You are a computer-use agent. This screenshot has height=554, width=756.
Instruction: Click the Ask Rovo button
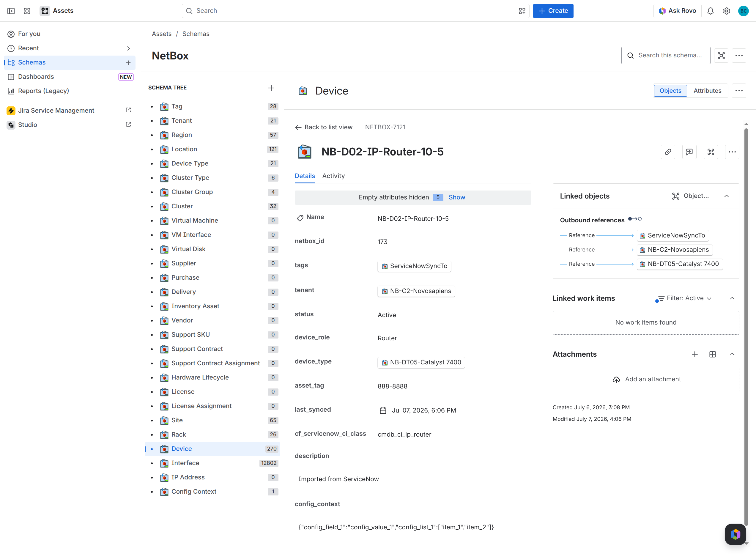[x=677, y=11]
